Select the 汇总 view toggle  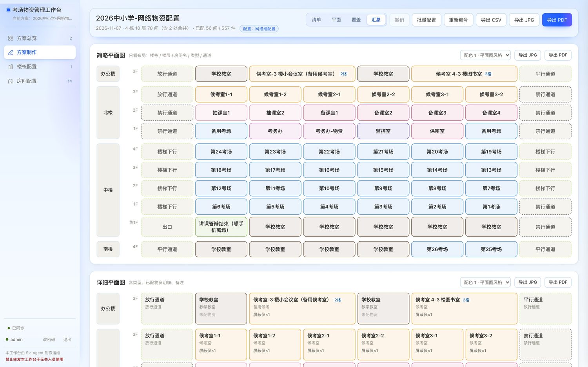pos(376,20)
